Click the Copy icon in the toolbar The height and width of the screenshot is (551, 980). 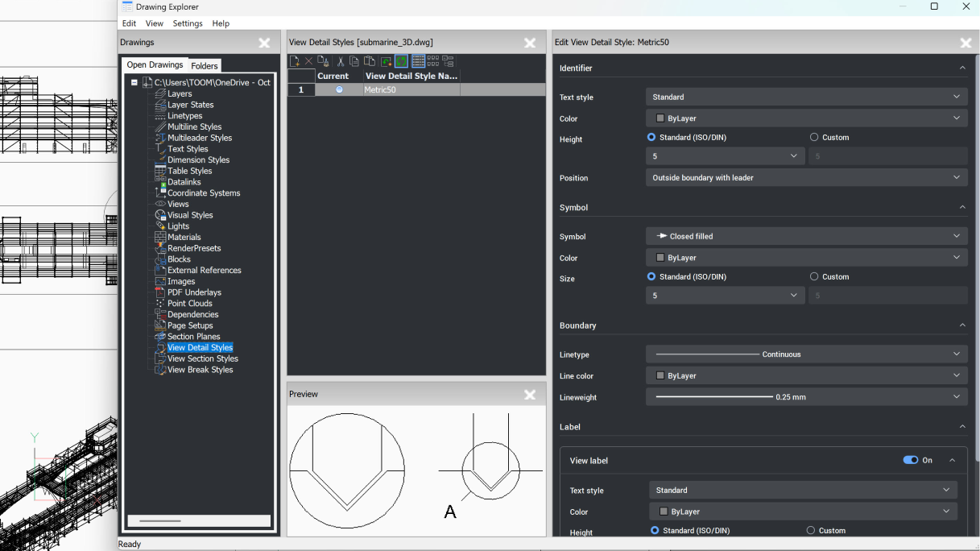point(354,61)
